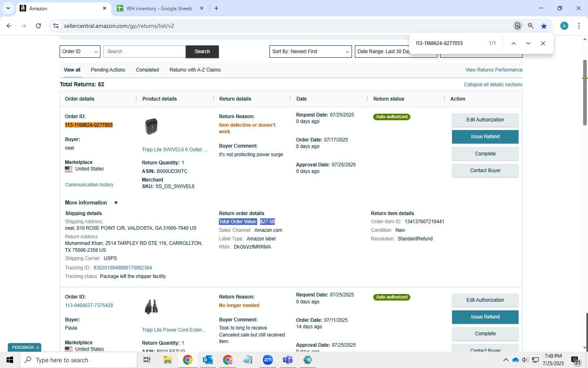
Task: Click Order-Item ID 134137607219441
Action: click(x=424, y=222)
